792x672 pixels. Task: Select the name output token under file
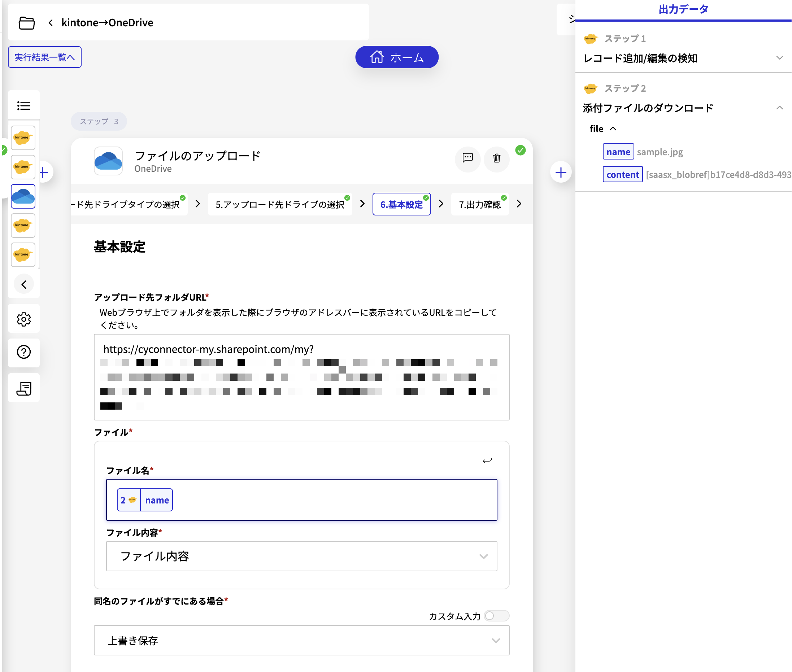pos(618,151)
